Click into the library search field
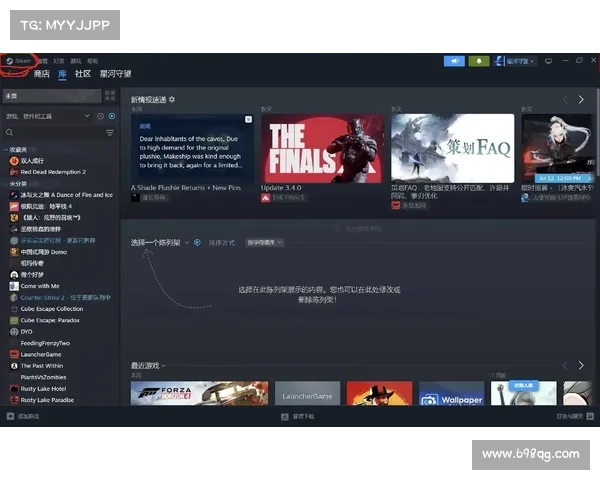Screen dimensions: 600x480 pyautogui.click(x=57, y=132)
